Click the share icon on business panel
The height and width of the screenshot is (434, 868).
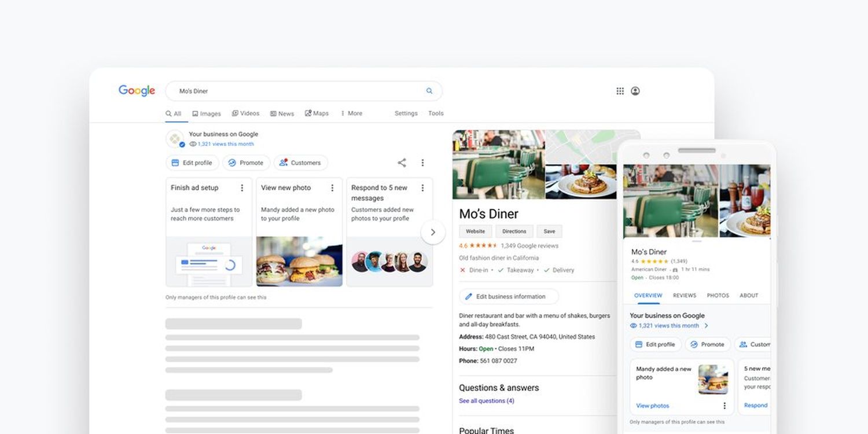click(402, 163)
